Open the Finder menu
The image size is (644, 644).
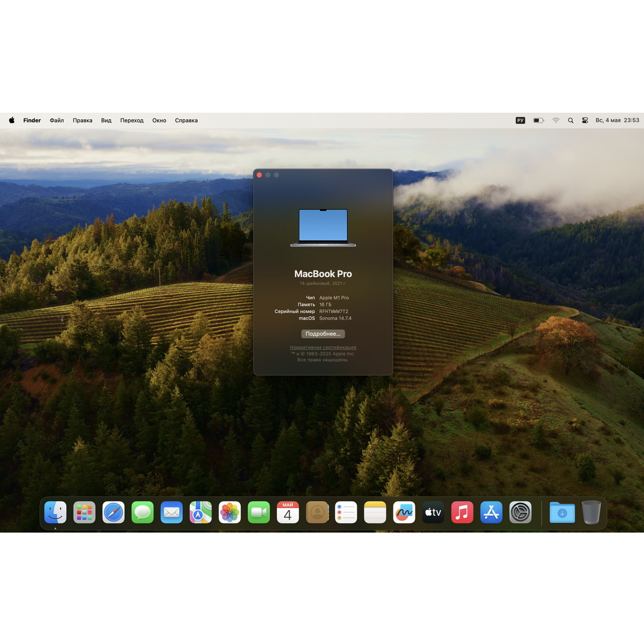(32, 120)
